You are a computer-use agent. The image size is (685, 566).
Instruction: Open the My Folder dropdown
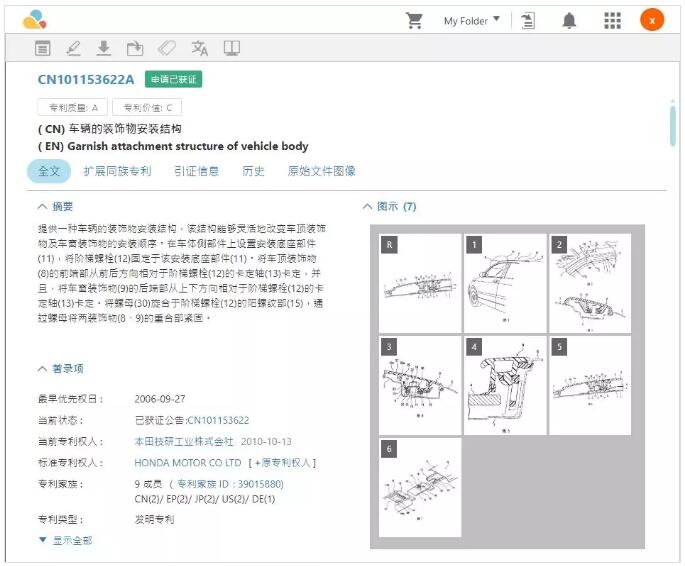(x=472, y=20)
